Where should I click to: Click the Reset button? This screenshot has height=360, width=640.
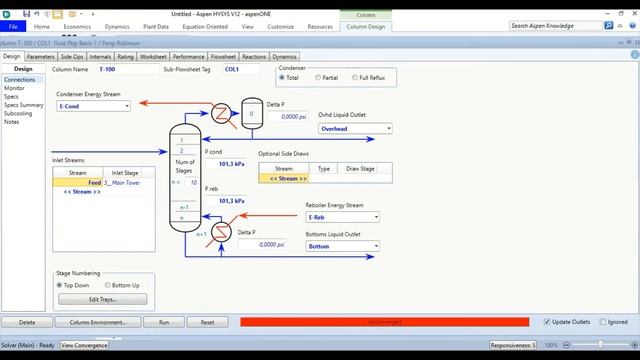207,322
